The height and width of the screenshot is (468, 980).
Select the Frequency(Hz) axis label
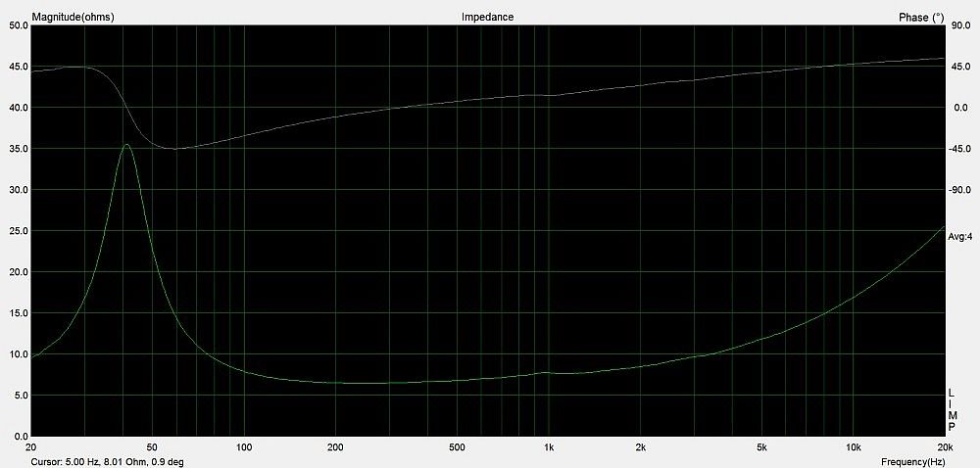click(912, 462)
